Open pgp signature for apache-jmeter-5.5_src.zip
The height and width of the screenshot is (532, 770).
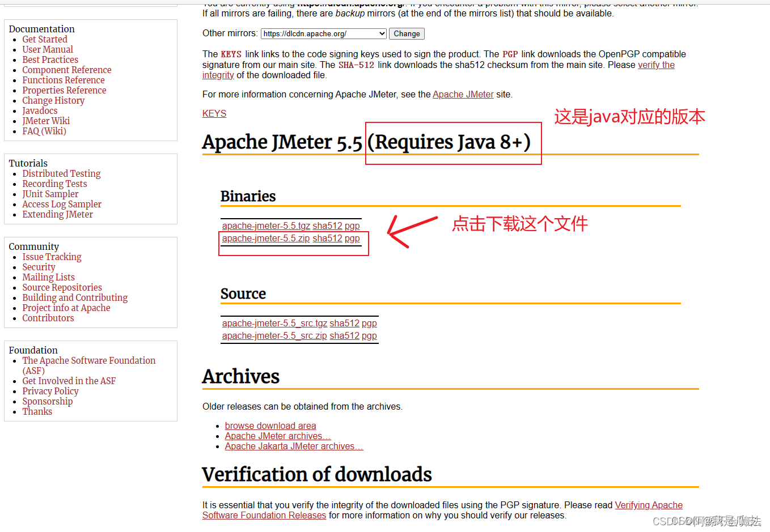point(369,335)
